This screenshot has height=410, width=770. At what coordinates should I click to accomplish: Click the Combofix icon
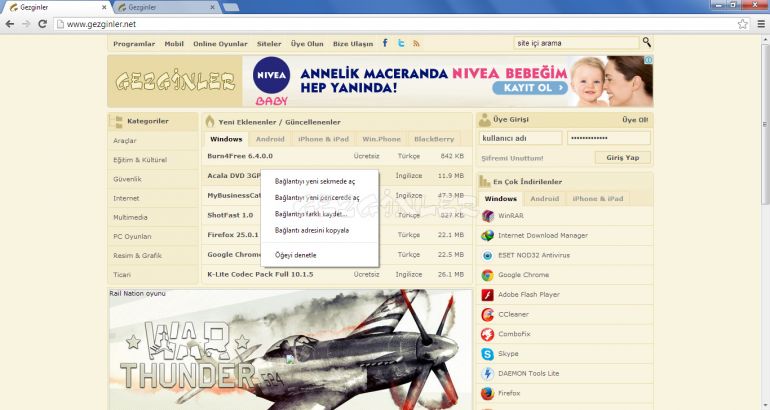(x=488, y=334)
